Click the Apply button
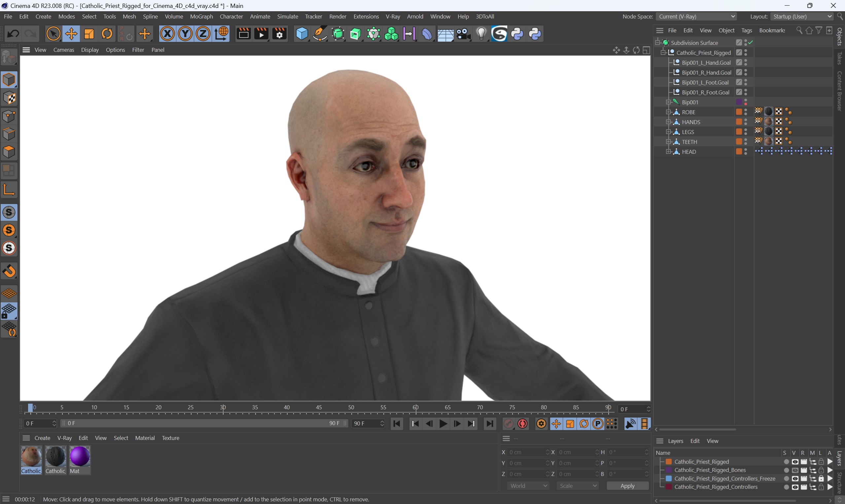The height and width of the screenshot is (504, 845). [627, 486]
